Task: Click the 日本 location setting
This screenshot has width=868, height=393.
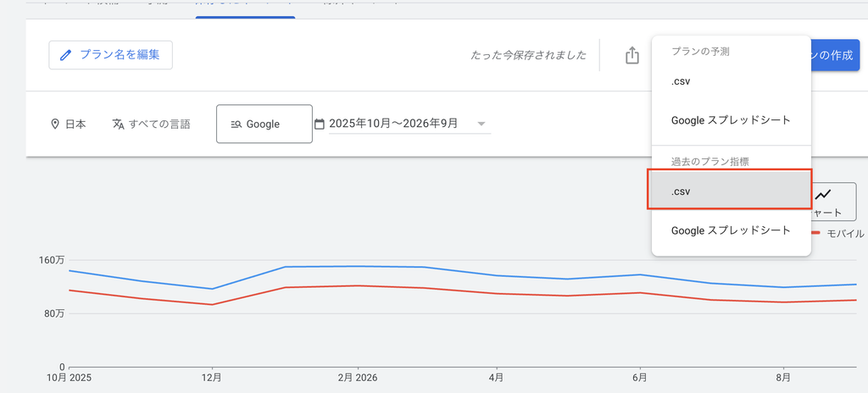Action: (x=68, y=124)
